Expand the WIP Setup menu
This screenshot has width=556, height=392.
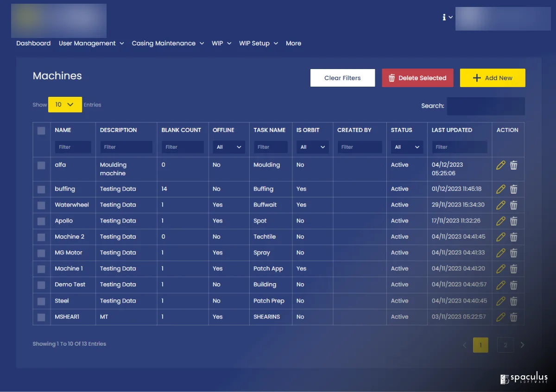tap(258, 43)
